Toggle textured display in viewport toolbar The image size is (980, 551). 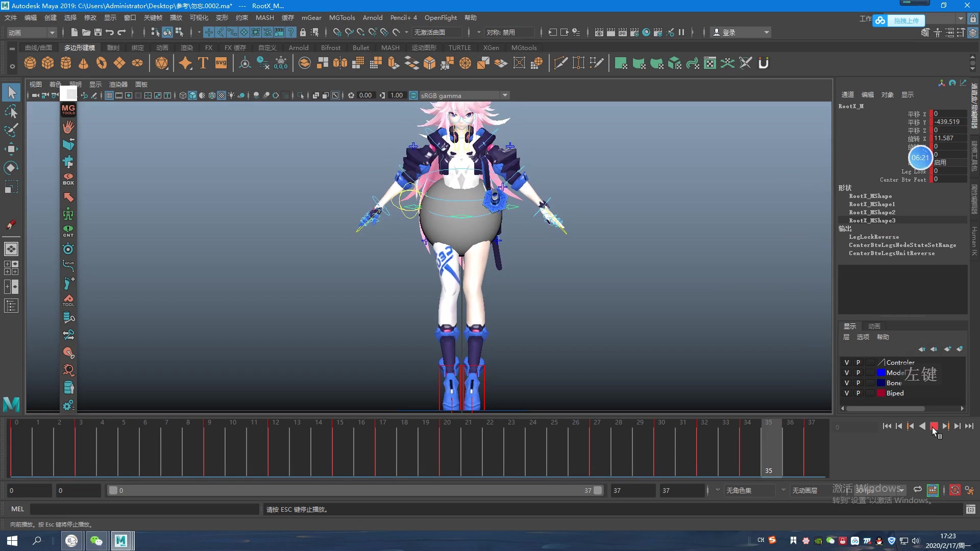coord(222,95)
